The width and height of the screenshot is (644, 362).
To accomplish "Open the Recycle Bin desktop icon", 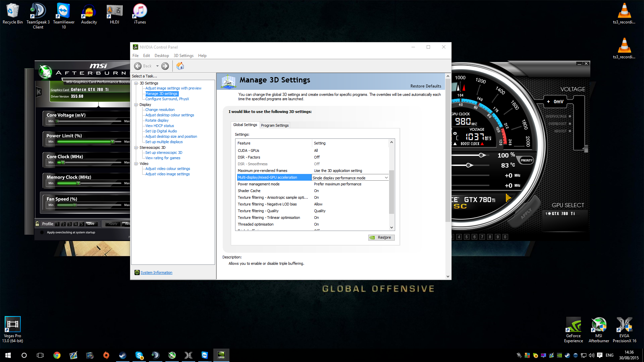I will pyautogui.click(x=12, y=14).
